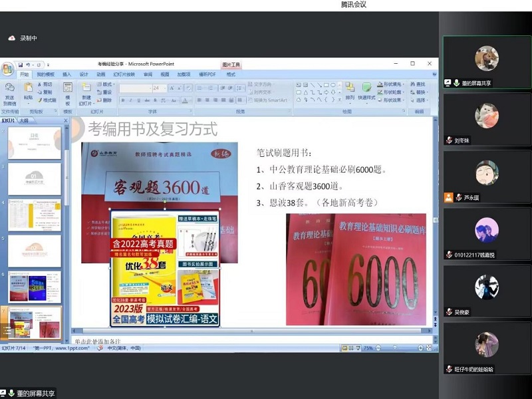Select the 格式刷 format painter

pos(47,100)
